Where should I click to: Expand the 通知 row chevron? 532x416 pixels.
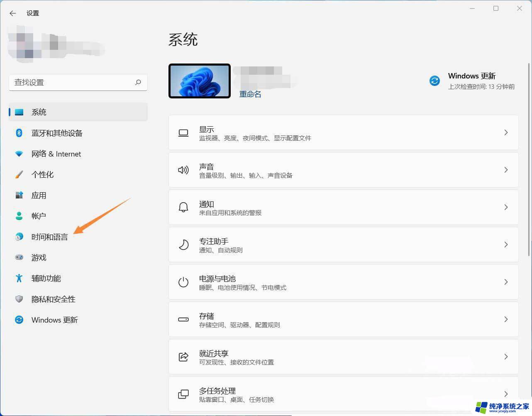coord(506,207)
